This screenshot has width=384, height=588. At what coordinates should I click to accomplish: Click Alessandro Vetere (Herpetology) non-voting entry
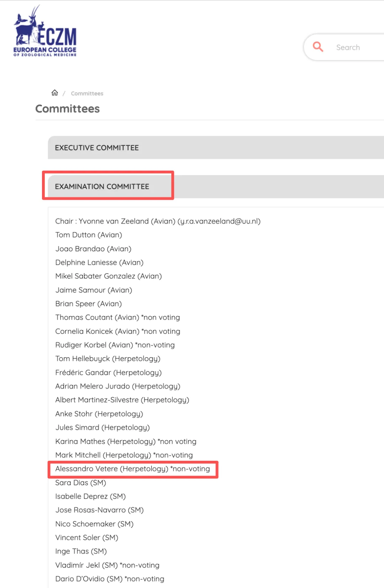coord(132,469)
